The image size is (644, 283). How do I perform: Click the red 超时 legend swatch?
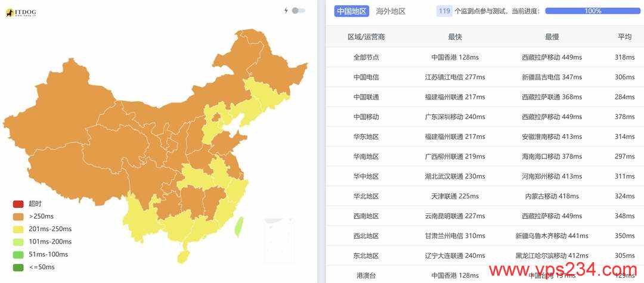coord(18,203)
